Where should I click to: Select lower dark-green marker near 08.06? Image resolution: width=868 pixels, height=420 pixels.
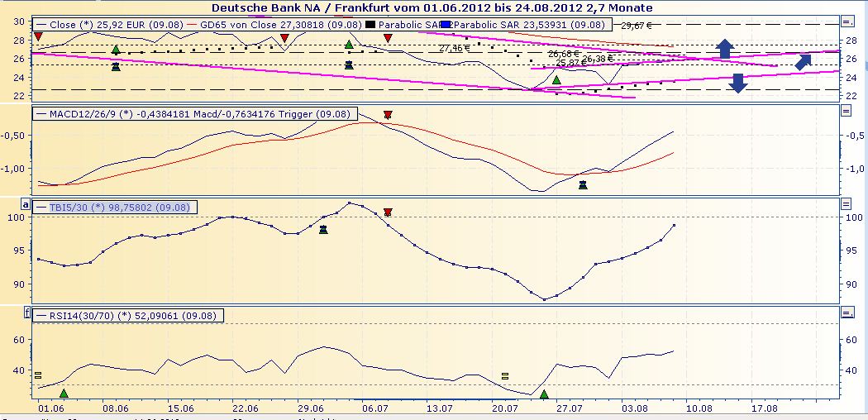click(116, 66)
